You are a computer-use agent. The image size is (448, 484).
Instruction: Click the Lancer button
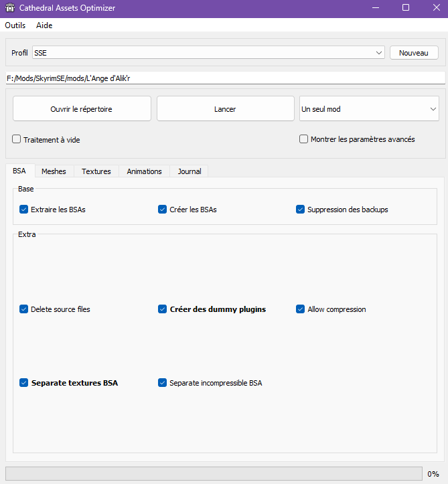point(226,108)
